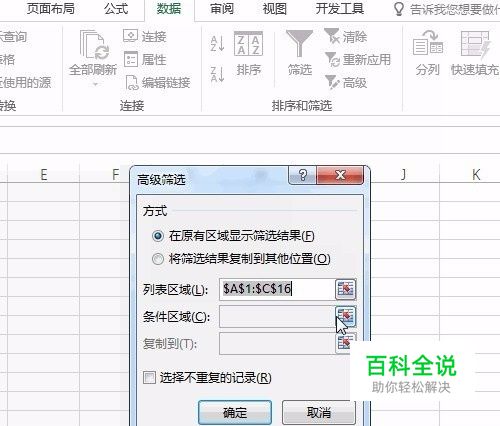This screenshot has width=500, height=426.
Task: Click the 条件区域 input field
Action: pyautogui.click(x=277, y=316)
